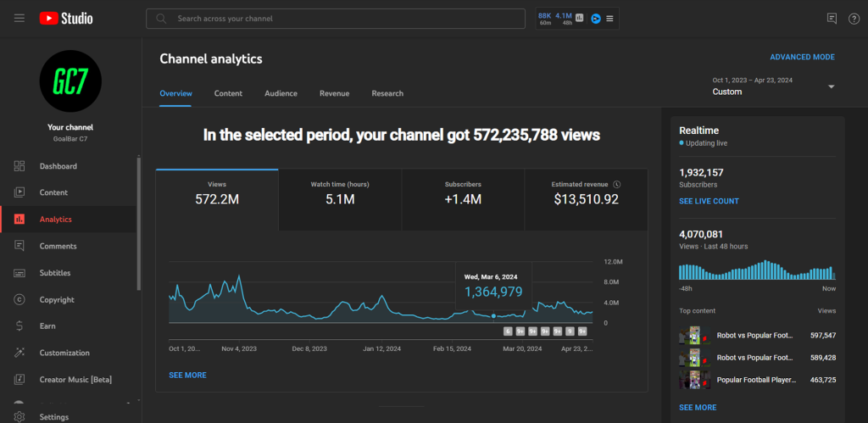The height and width of the screenshot is (423, 868).
Task: Open Creator Music [Beta]
Action: (70, 379)
